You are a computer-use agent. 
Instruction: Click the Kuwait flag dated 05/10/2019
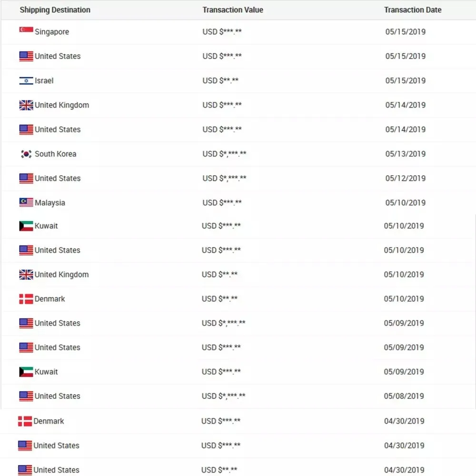pos(26,226)
